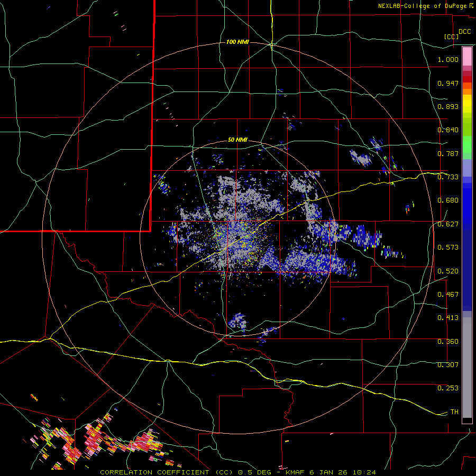476x476 pixels.
Task: Click the 0.787 scale value
Action: (448, 153)
